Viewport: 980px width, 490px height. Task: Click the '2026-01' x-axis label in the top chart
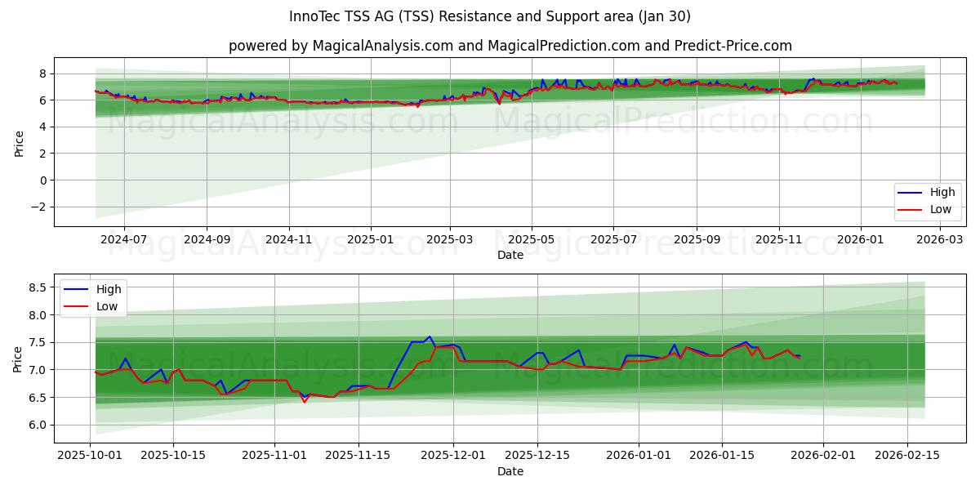tap(861, 240)
